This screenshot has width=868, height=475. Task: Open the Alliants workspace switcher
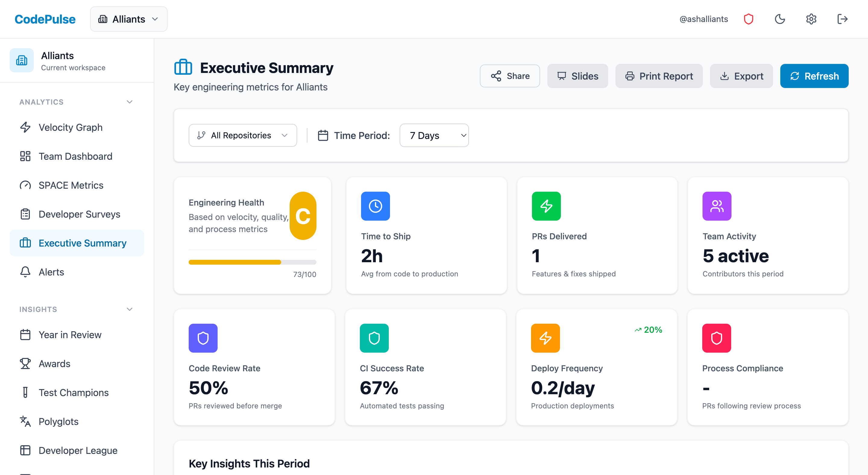tap(129, 19)
